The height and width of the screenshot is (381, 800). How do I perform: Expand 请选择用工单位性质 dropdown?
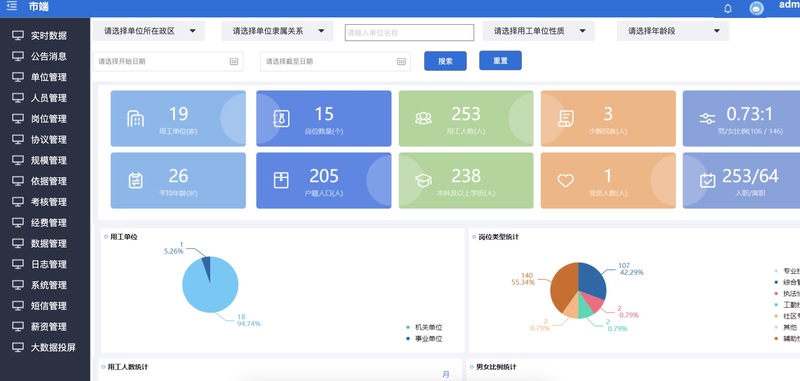click(x=539, y=31)
